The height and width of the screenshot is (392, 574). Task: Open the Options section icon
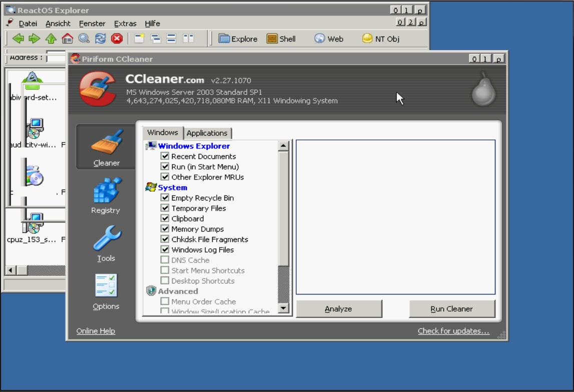click(x=106, y=291)
